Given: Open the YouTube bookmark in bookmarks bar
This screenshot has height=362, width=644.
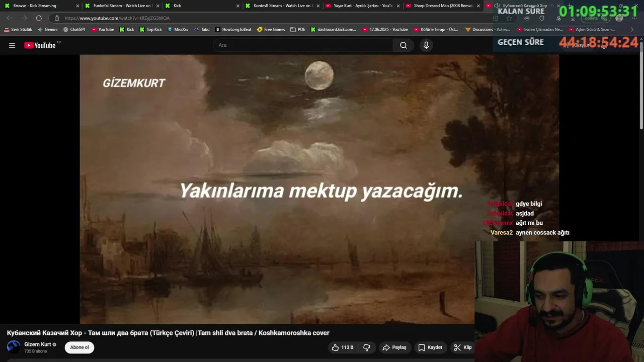Looking at the screenshot, I should 103,30.
